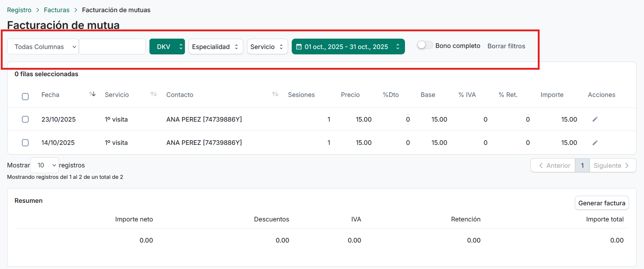Expand the Servicio filter dropdown
Screen dimensions: 644x269
267,47
